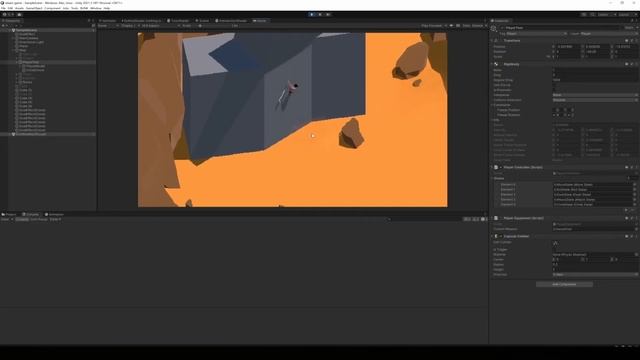Screen dimensions: 640x360
Task: Click the object picker for Element 2
Action: coord(635,195)
